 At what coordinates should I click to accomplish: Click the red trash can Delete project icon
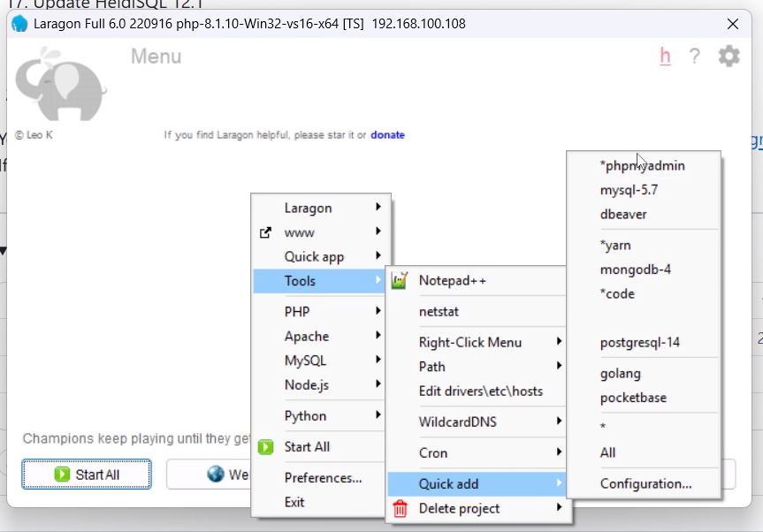(x=400, y=508)
